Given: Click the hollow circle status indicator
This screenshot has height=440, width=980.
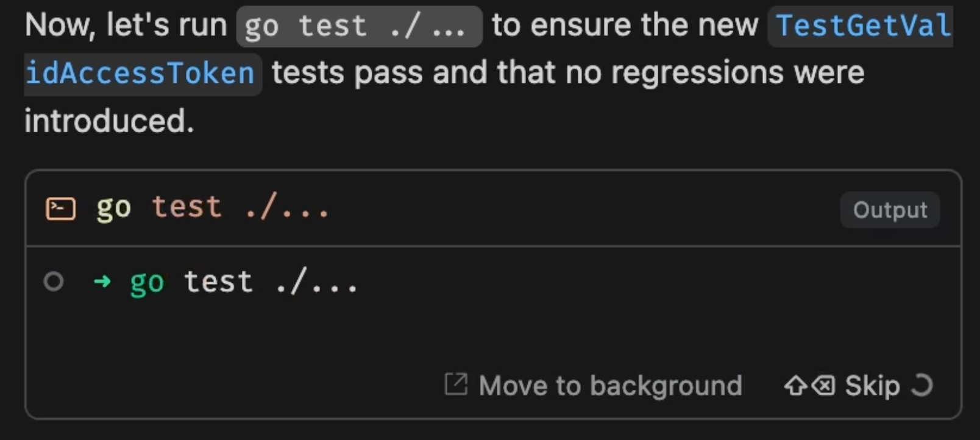Looking at the screenshot, I should coord(54,282).
